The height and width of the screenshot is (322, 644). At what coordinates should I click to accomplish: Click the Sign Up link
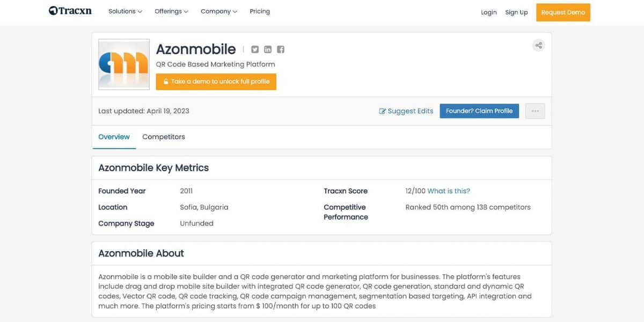(516, 12)
